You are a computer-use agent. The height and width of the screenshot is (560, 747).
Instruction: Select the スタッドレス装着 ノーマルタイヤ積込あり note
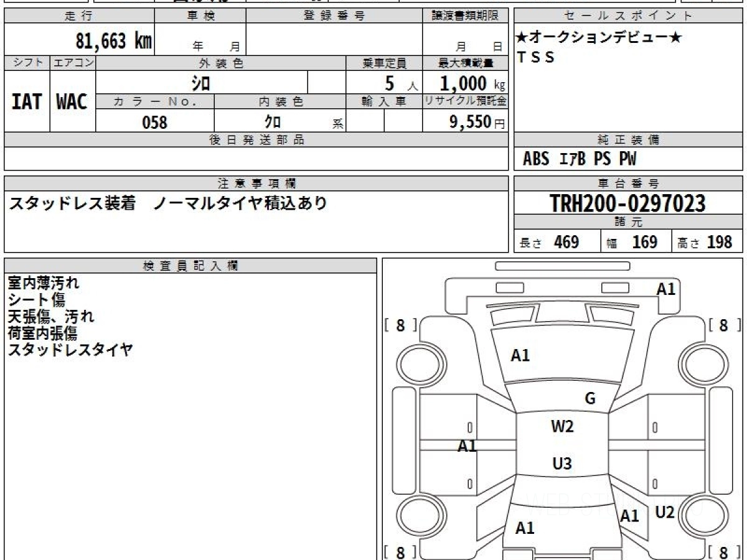coord(167,203)
